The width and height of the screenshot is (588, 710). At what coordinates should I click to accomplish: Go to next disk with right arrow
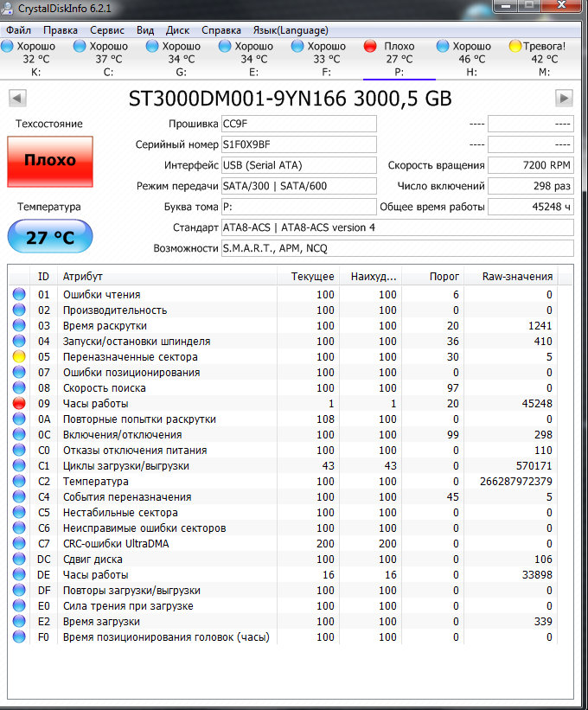click(564, 98)
